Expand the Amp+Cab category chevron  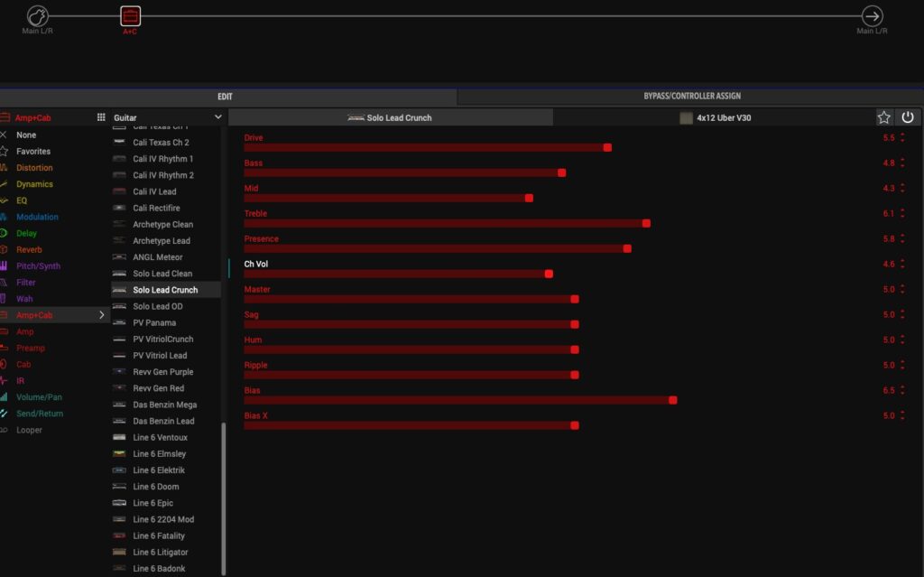click(101, 315)
